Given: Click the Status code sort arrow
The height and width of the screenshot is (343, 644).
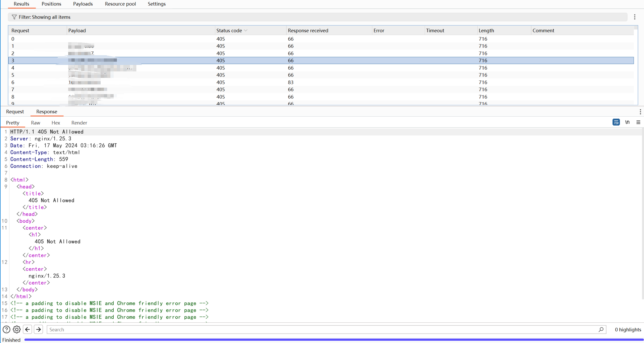Looking at the screenshot, I should [246, 31].
